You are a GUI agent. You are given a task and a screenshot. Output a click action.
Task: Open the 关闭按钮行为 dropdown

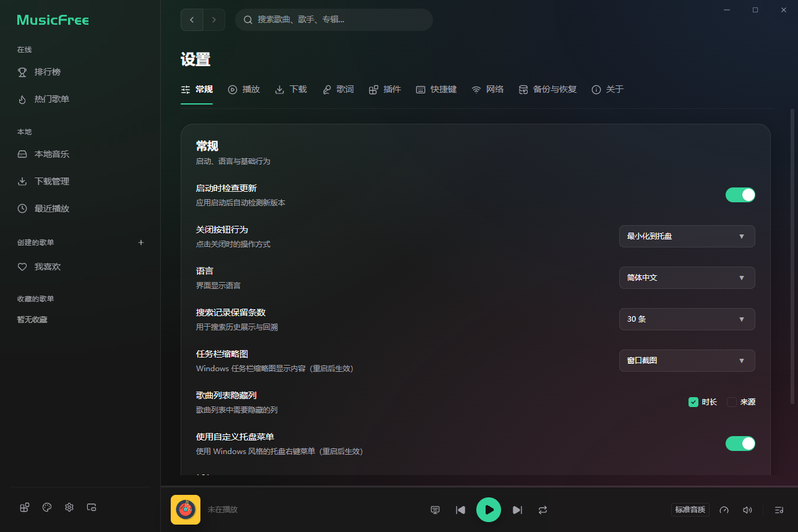coord(687,236)
